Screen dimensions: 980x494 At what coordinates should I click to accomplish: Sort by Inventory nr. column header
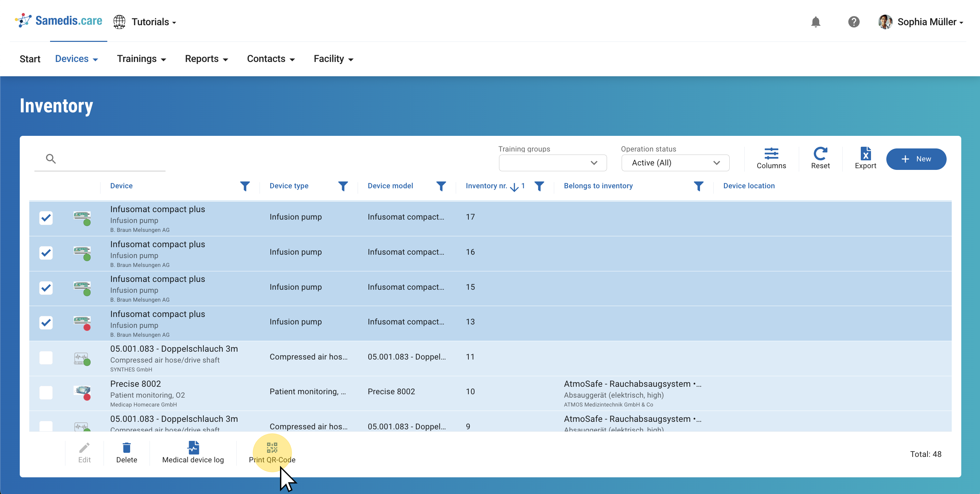(486, 186)
